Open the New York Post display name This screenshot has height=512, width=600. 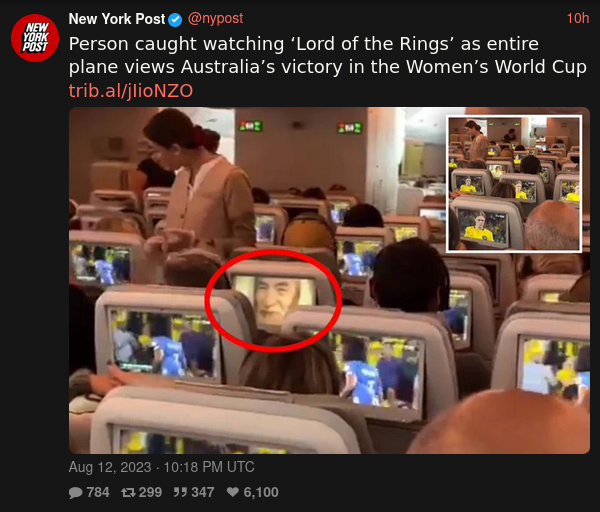[117, 19]
